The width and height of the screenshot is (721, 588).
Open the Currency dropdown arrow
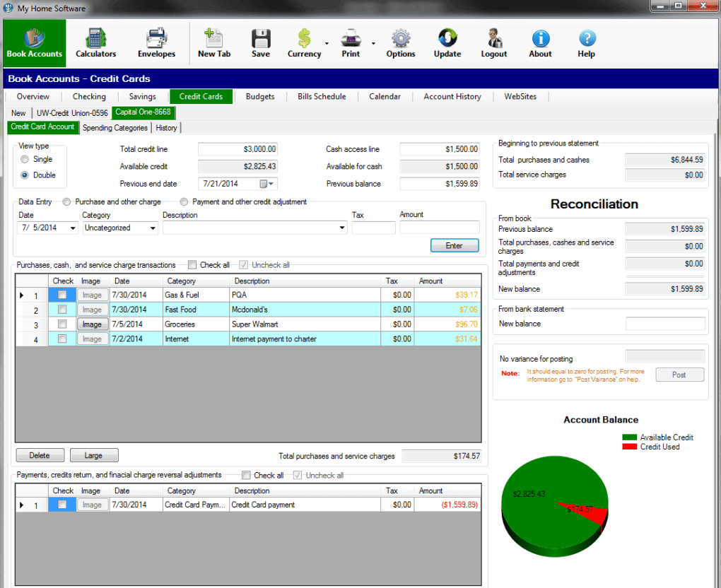pyautogui.click(x=327, y=44)
